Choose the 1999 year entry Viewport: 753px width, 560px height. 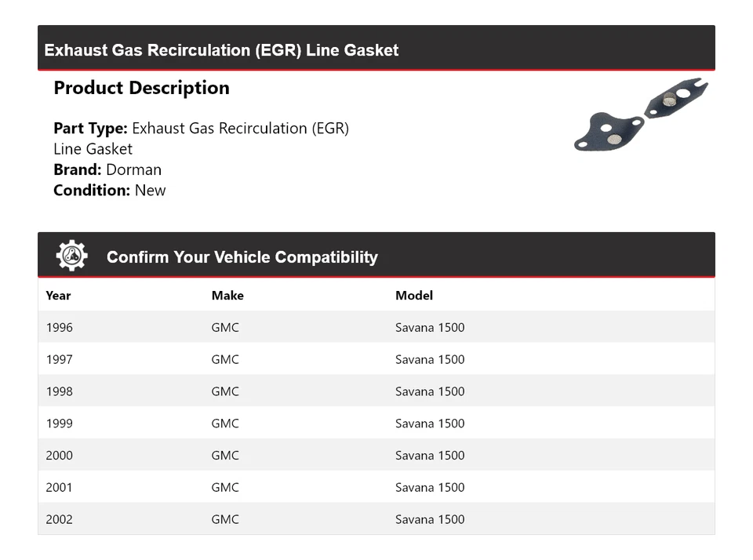pos(59,424)
